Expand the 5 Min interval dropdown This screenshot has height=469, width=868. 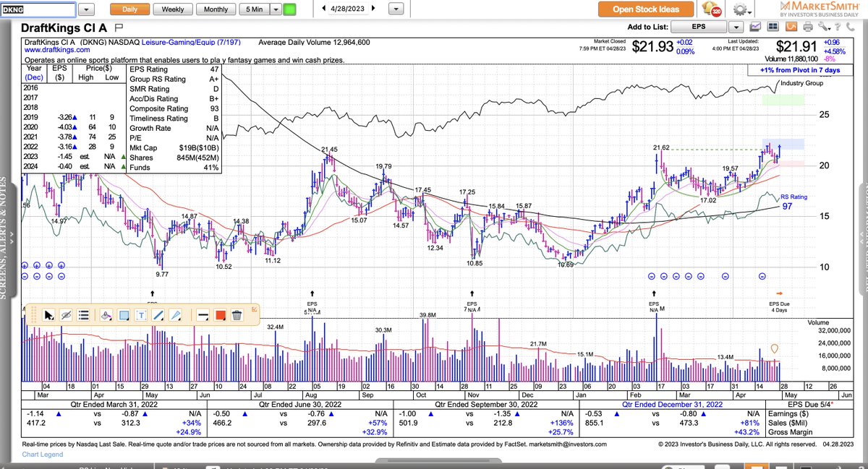(275, 10)
